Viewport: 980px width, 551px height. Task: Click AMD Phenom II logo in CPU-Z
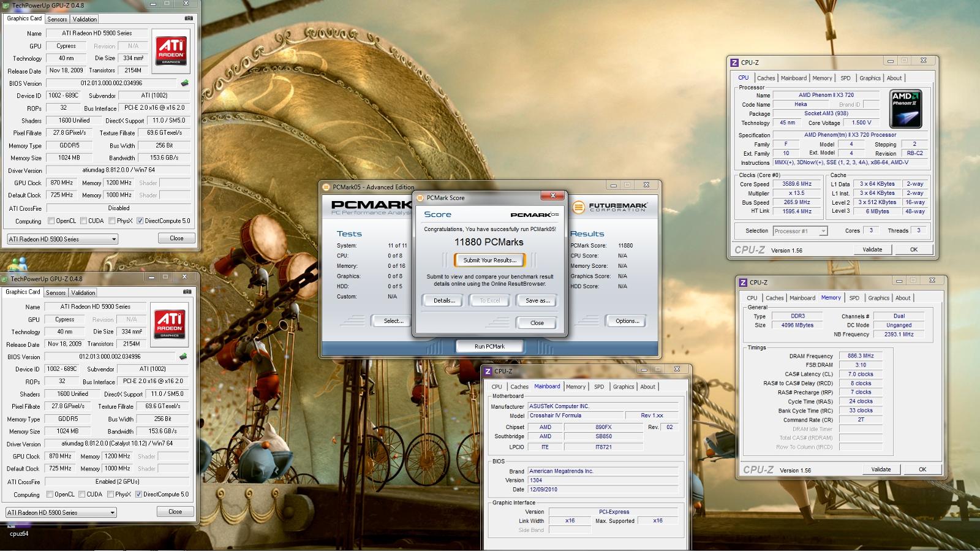pyautogui.click(x=905, y=108)
